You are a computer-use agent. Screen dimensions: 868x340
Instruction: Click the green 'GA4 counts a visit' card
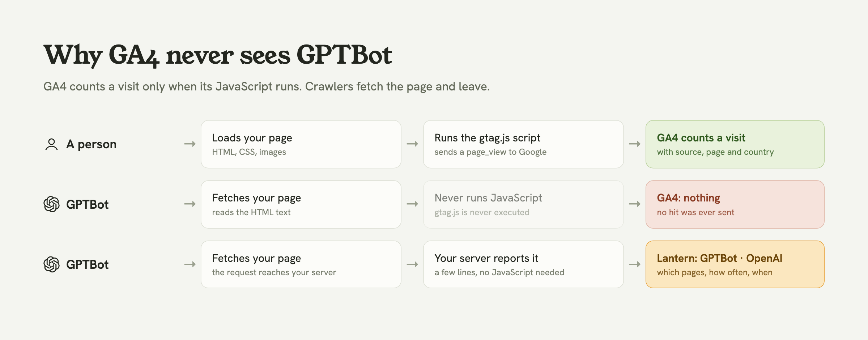coord(735,144)
